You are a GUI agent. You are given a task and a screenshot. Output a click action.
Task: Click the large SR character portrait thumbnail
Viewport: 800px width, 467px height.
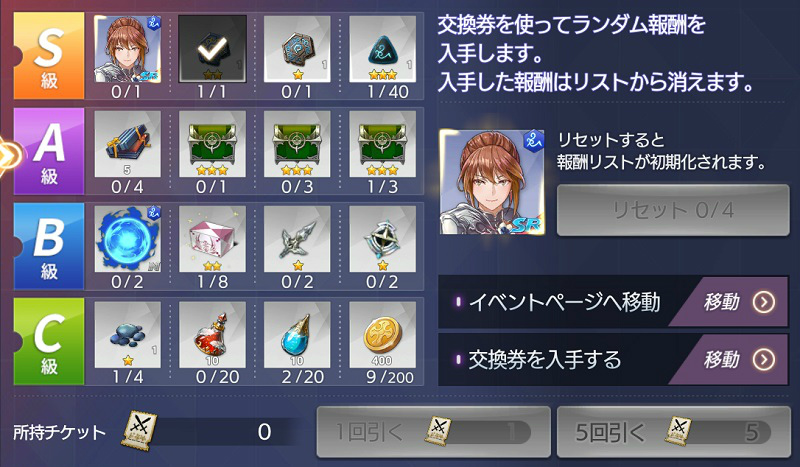pyautogui.click(x=492, y=182)
